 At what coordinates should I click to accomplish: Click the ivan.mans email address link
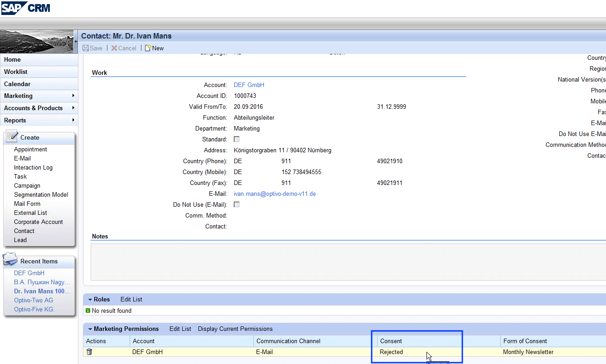275,194
